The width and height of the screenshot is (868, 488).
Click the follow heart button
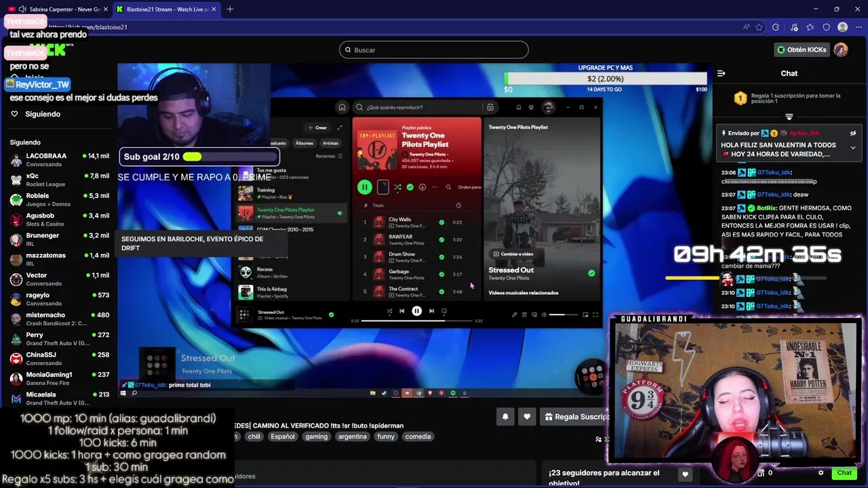point(527,417)
